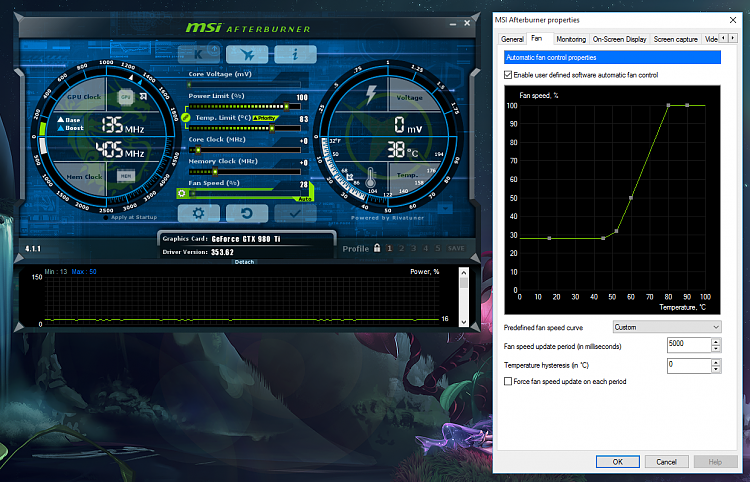Click the Memory Clock slider handle

coord(215,172)
